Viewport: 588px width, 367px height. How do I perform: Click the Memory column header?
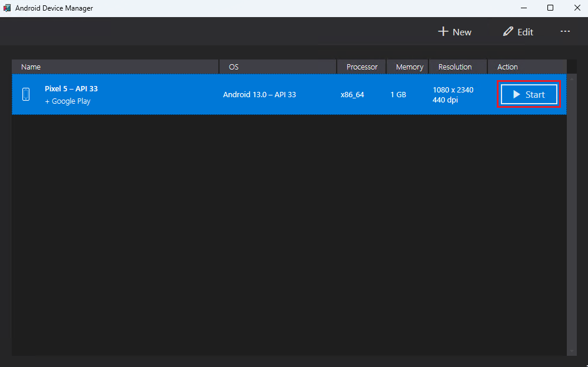point(409,67)
